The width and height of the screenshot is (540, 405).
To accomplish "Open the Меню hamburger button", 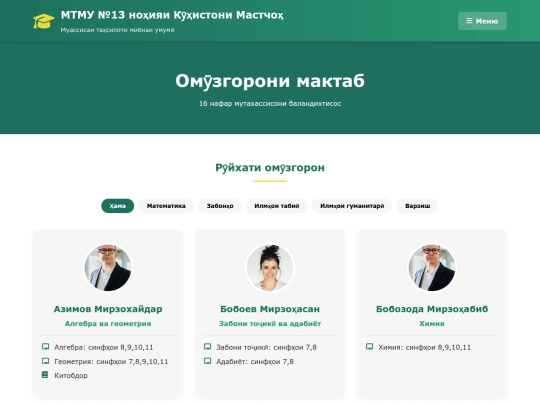I will [482, 21].
